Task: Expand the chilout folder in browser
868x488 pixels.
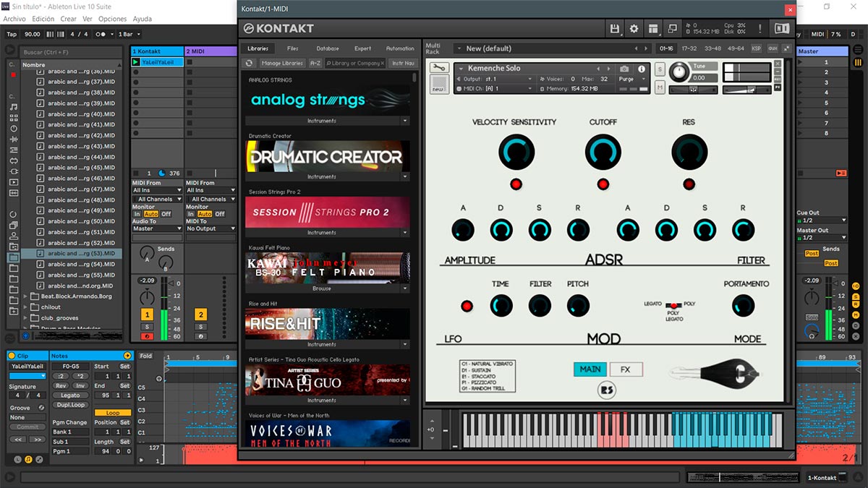Action: click(x=27, y=307)
